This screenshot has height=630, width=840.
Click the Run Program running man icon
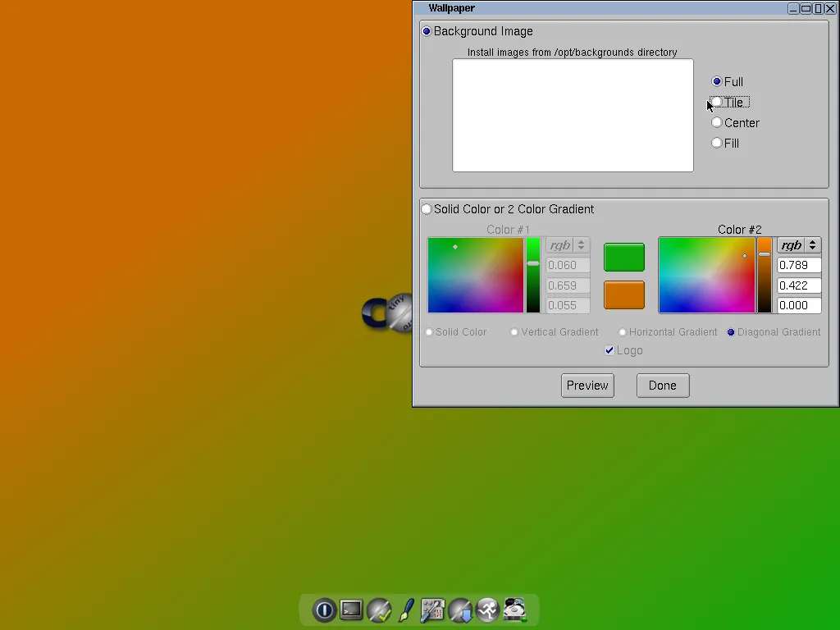[488, 610]
